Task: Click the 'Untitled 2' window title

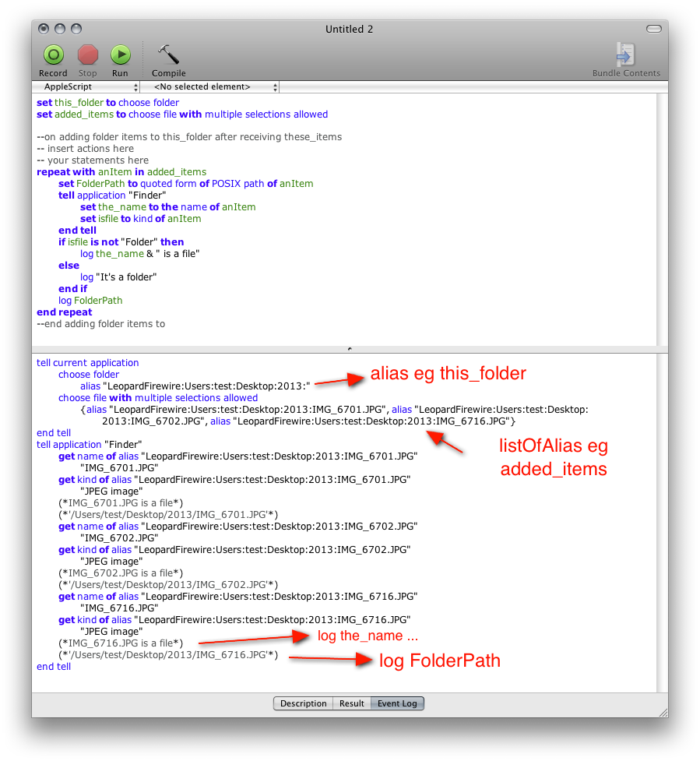Action: point(350,29)
